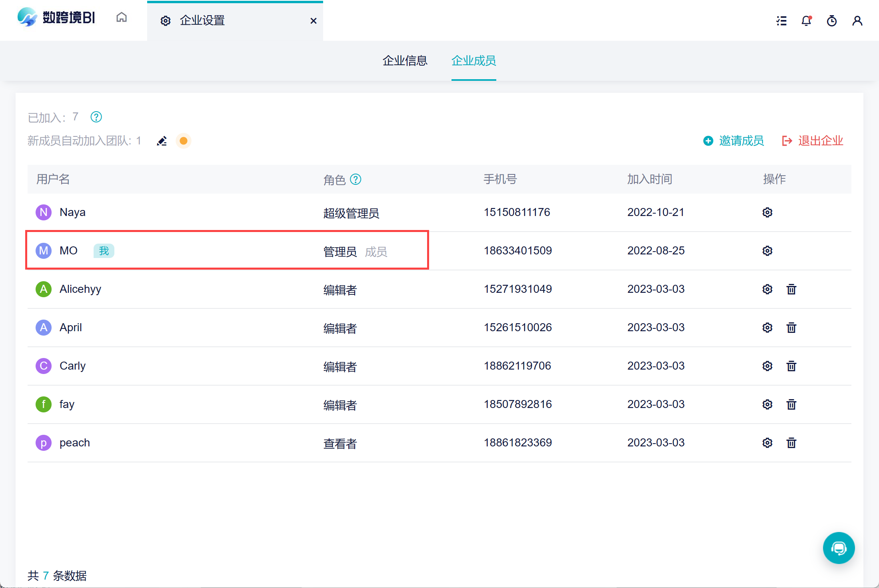879x588 pixels.
Task: Switch to the 企业信息 tab
Action: pos(405,61)
